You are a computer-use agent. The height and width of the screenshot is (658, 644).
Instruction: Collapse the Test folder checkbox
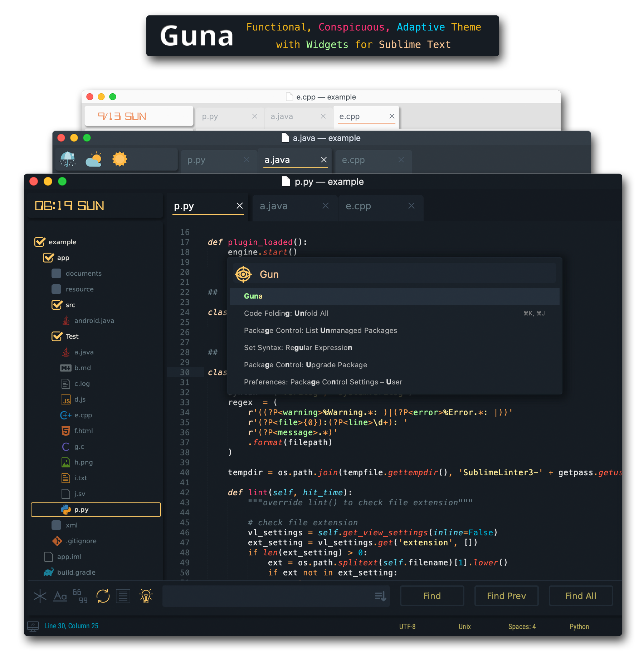[57, 336]
